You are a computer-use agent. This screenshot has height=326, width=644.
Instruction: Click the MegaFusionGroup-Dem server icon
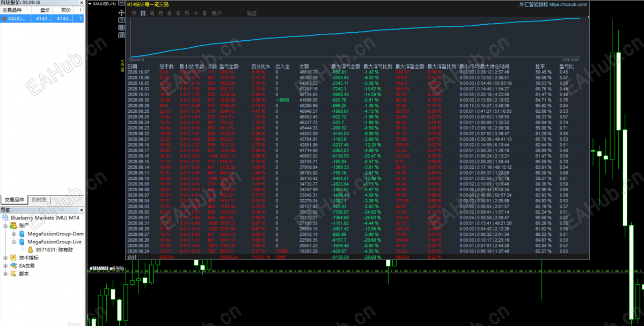22,234
